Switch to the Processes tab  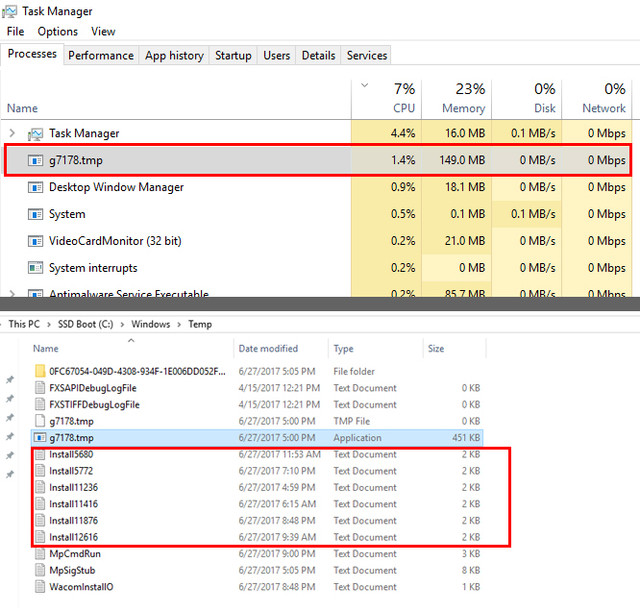(x=32, y=54)
